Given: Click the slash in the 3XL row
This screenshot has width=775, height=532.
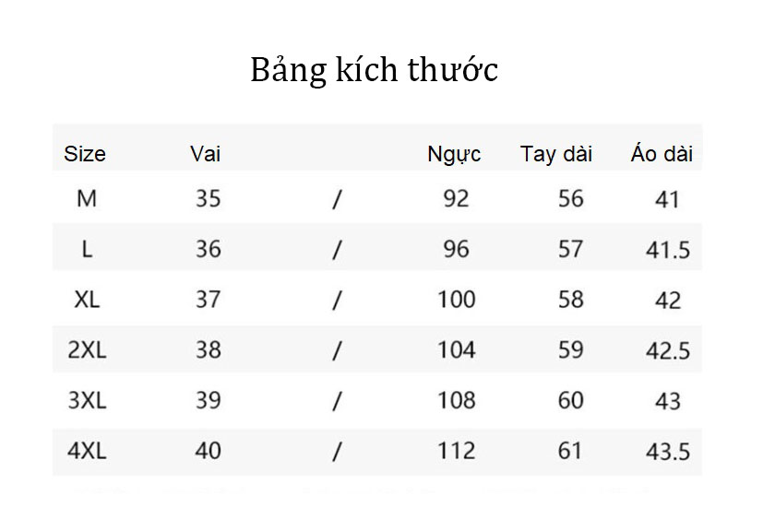Looking at the screenshot, I should tap(337, 401).
